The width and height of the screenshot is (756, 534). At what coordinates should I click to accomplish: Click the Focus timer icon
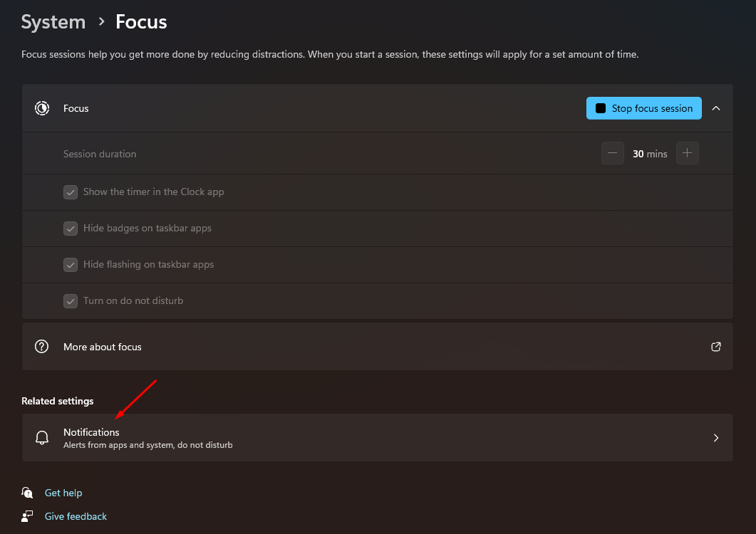click(x=42, y=108)
